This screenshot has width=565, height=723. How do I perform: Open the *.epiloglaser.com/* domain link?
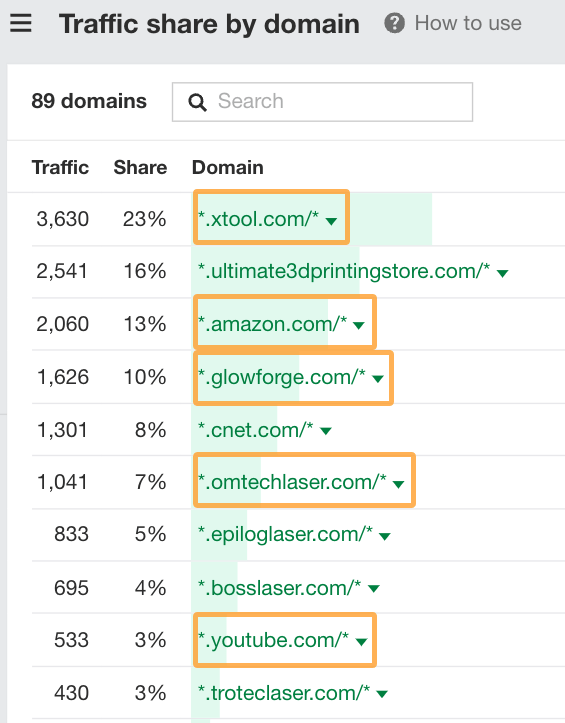[x=285, y=534]
